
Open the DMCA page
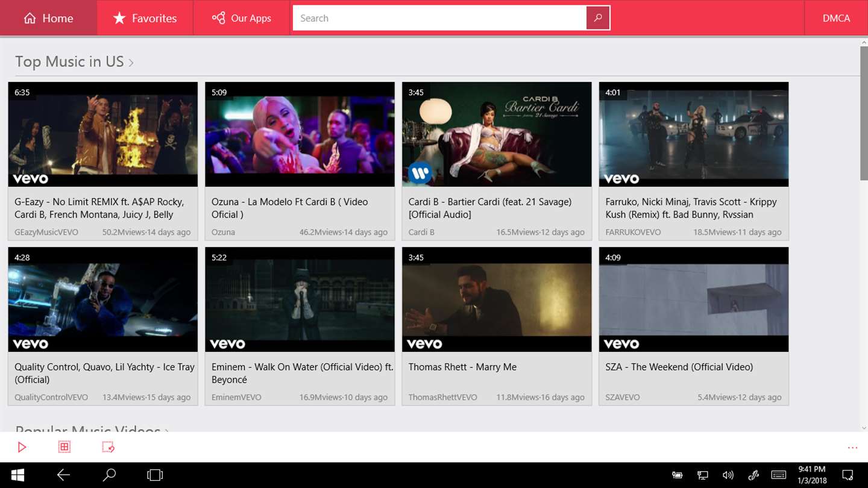[x=837, y=18]
